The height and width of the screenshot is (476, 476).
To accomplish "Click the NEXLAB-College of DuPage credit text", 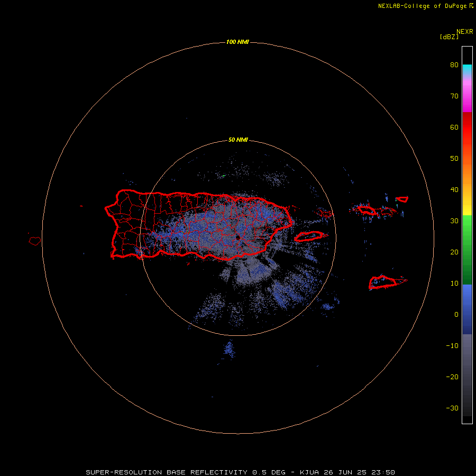I will [423, 6].
